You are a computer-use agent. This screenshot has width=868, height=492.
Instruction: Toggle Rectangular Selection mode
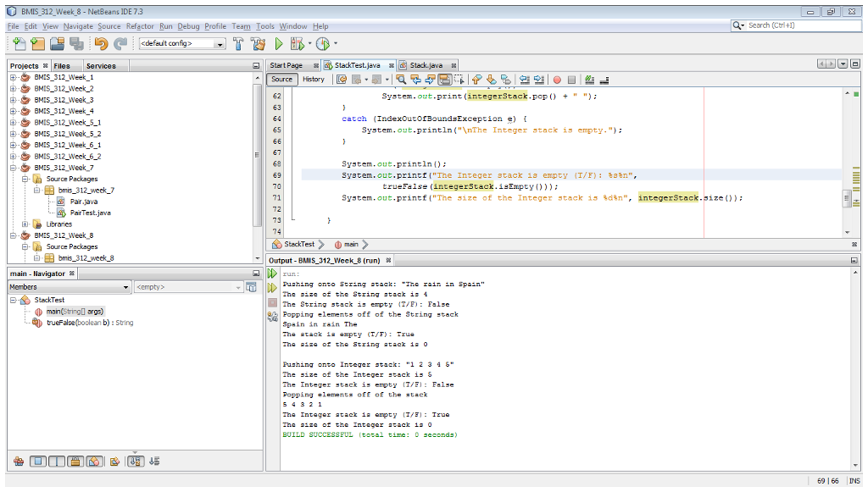[x=459, y=79]
